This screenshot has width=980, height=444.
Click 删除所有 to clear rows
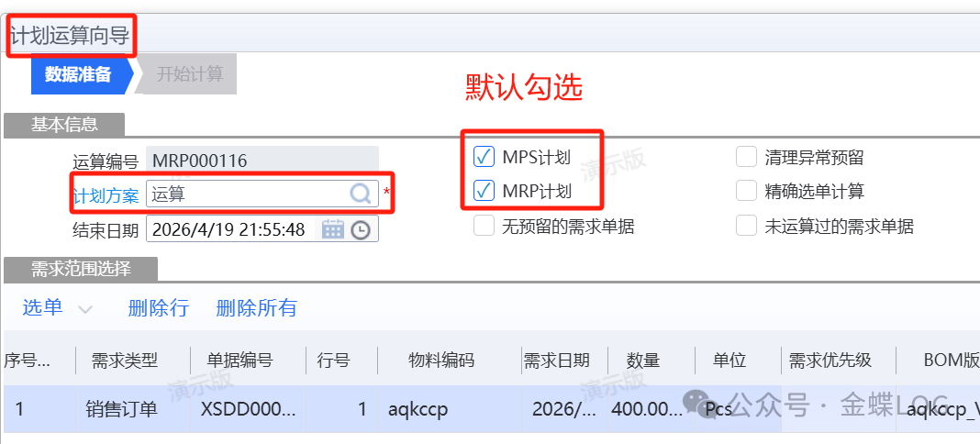256,308
